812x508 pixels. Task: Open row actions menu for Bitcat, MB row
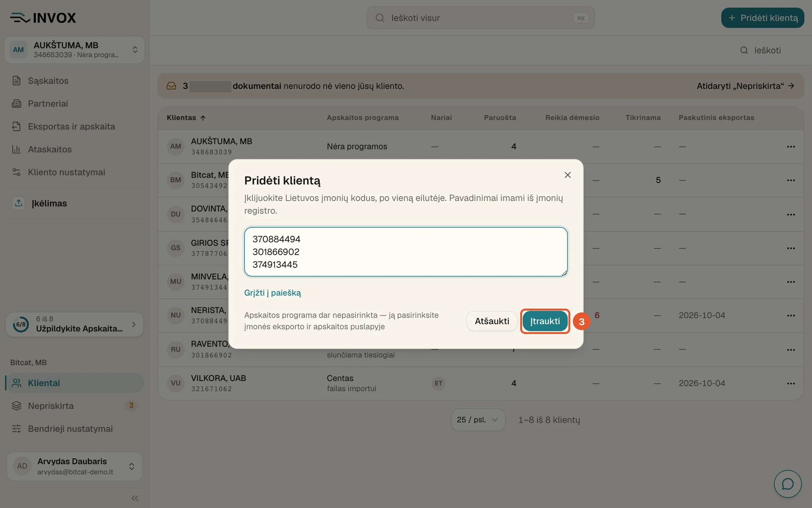pos(791,180)
